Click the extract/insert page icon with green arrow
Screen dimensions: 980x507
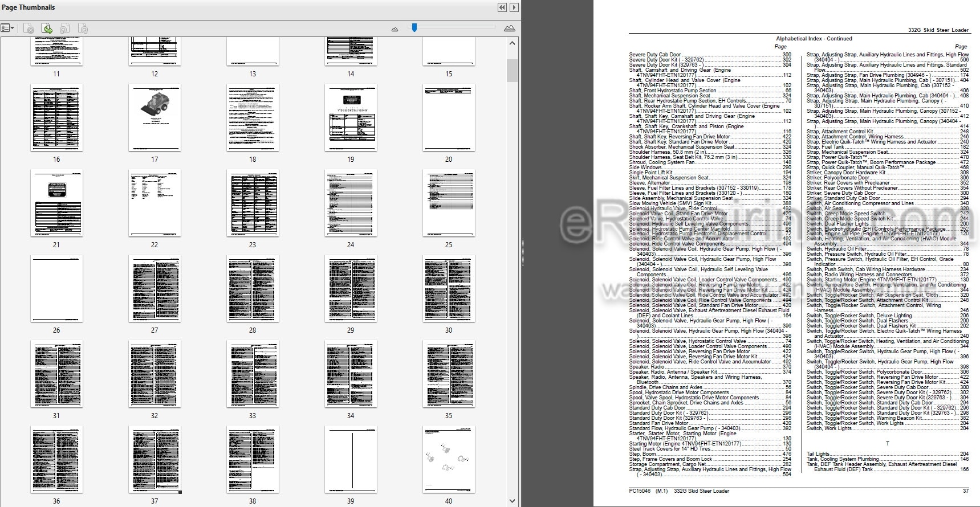click(x=47, y=28)
